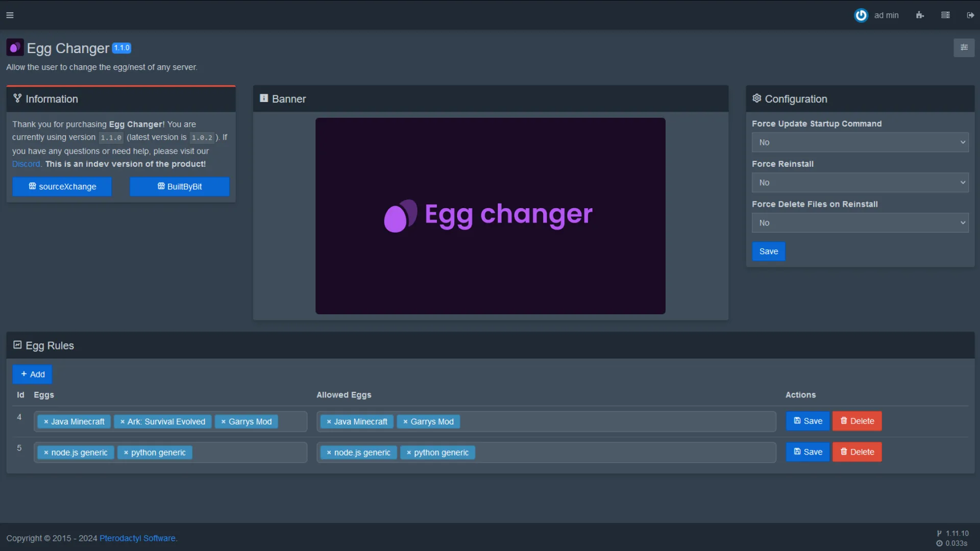Click the admin avatar icon

(861, 15)
